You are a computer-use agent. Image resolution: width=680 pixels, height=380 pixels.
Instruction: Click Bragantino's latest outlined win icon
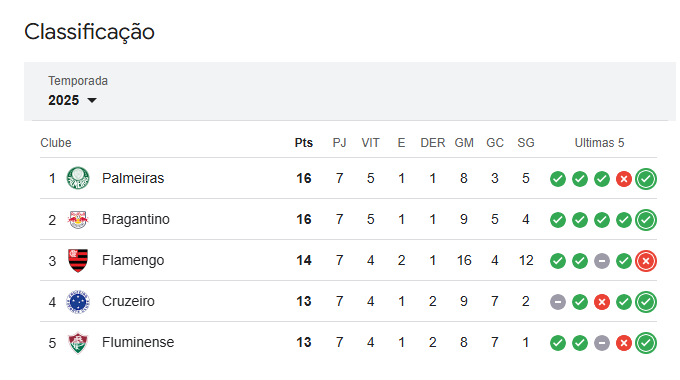click(646, 220)
